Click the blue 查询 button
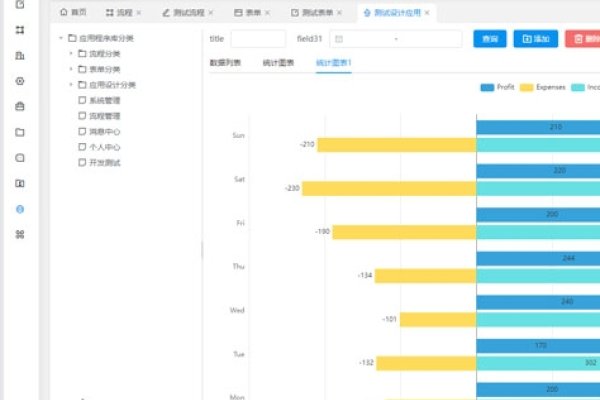Image resolution: width=600 pixels, height=400 pixels. pos(490,39)
